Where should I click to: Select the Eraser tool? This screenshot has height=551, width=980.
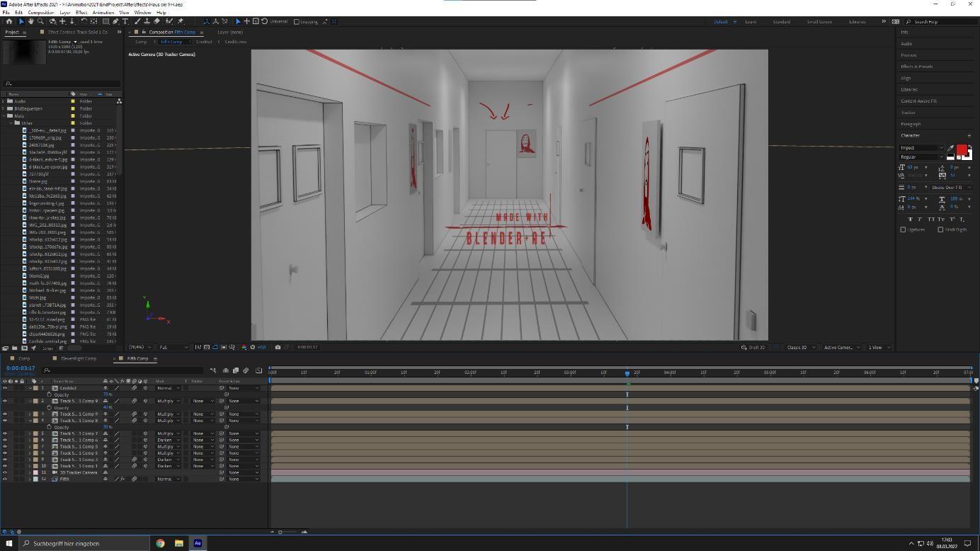pos(156,21)
